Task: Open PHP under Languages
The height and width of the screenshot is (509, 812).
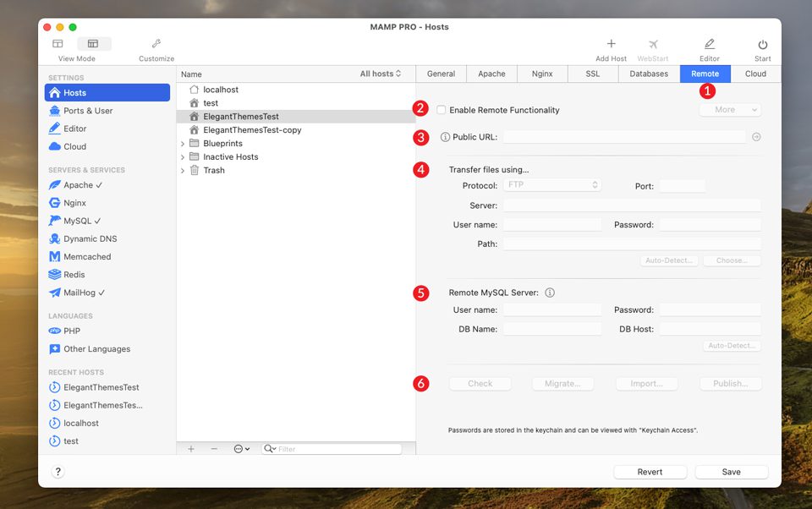Action: click(69, 332)
